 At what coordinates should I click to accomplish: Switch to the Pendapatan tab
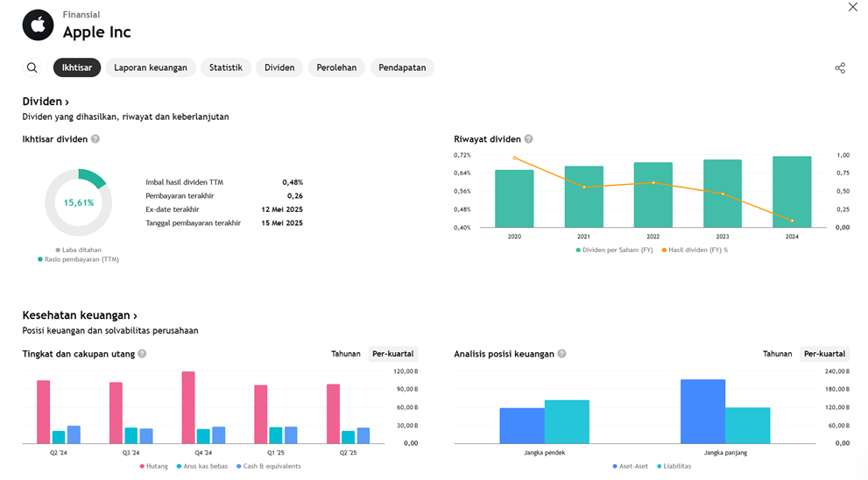point(402,67)
